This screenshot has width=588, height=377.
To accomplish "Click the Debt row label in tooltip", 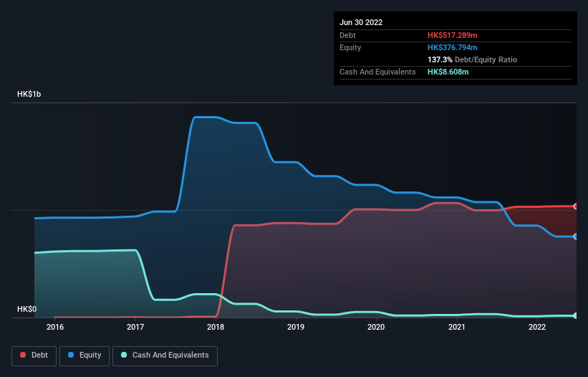I will 347,35.
